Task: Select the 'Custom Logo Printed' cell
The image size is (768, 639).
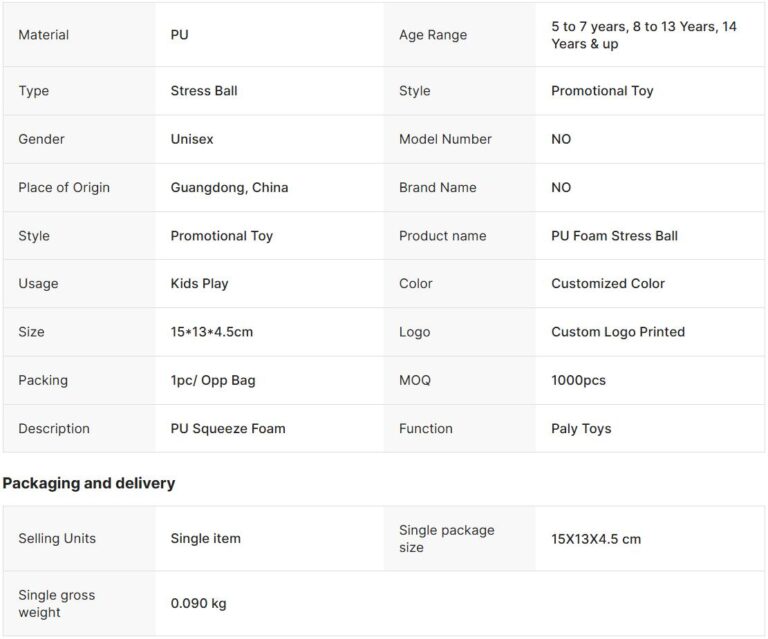Action: (x=618, y=332)
